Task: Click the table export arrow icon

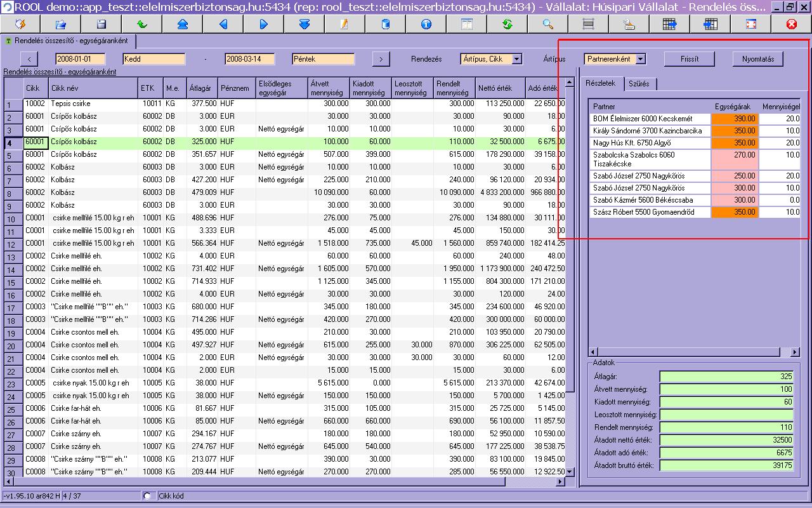Action: tap(669, 24)
